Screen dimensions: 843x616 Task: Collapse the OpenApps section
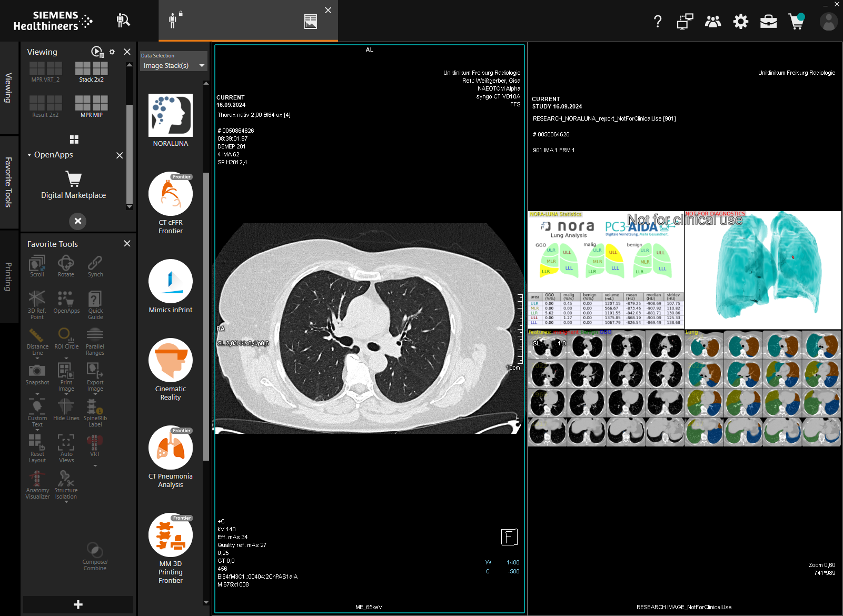(29, 155)
